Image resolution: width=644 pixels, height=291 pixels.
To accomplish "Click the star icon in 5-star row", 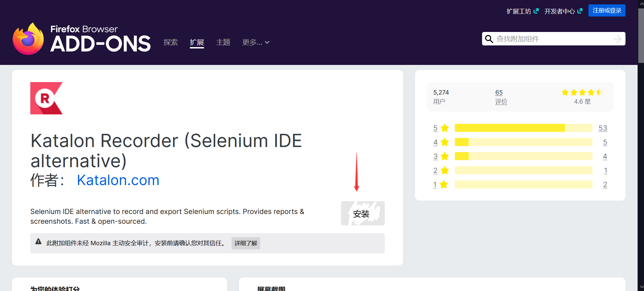I will coord(445,128).
